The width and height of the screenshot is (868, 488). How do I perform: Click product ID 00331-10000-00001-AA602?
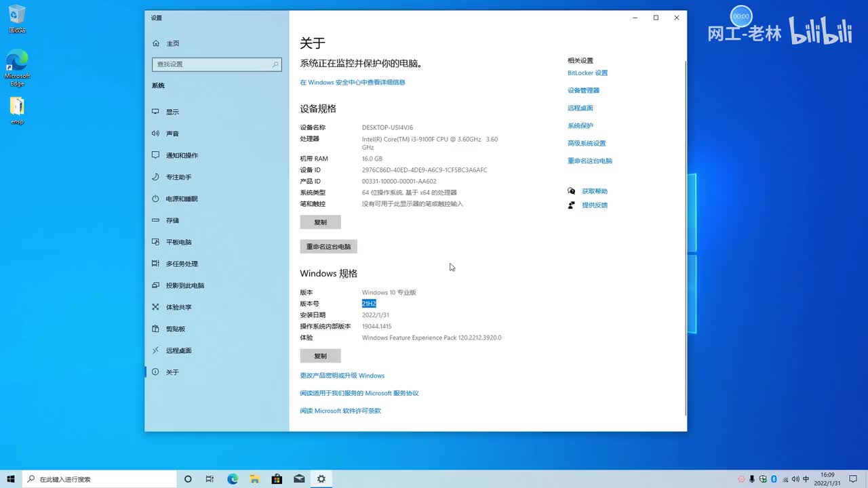[399, 182]
